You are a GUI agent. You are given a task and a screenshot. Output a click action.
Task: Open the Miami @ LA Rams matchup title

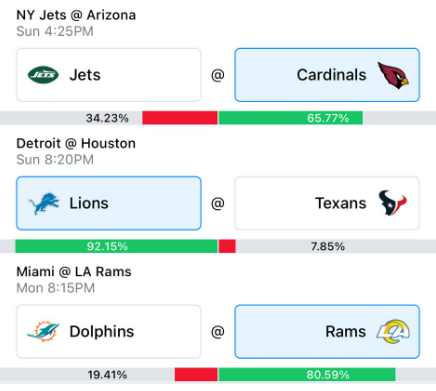pyautogui.click(x=74, y=272)
